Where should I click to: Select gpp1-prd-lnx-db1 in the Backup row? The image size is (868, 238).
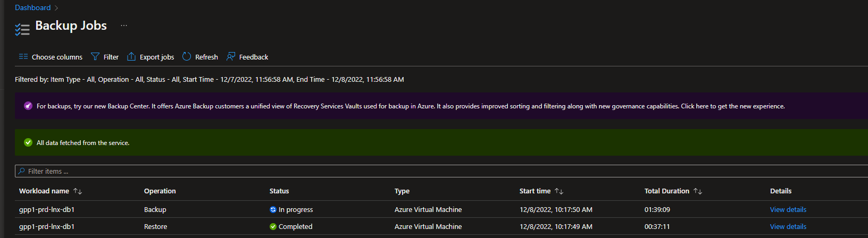47,209
